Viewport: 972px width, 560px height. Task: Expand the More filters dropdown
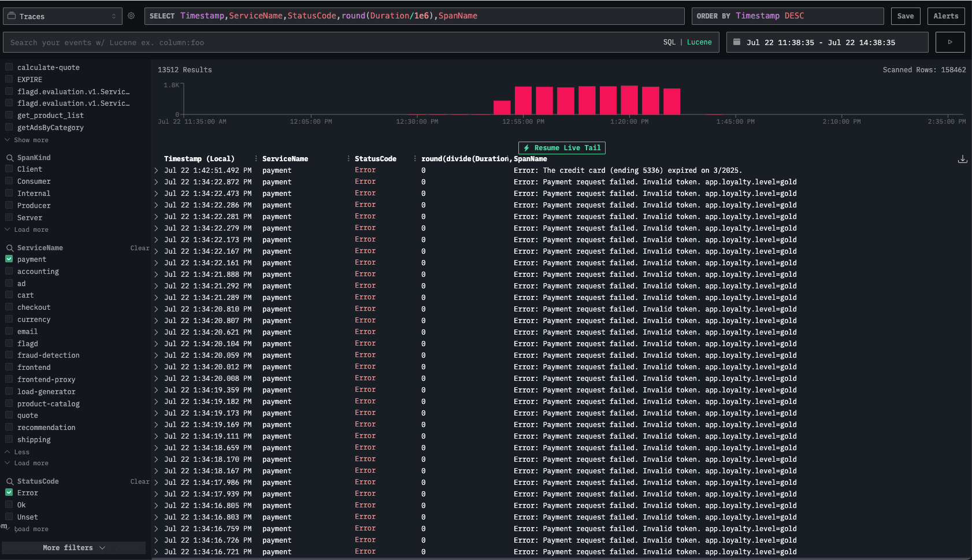(x=73, y=548)
